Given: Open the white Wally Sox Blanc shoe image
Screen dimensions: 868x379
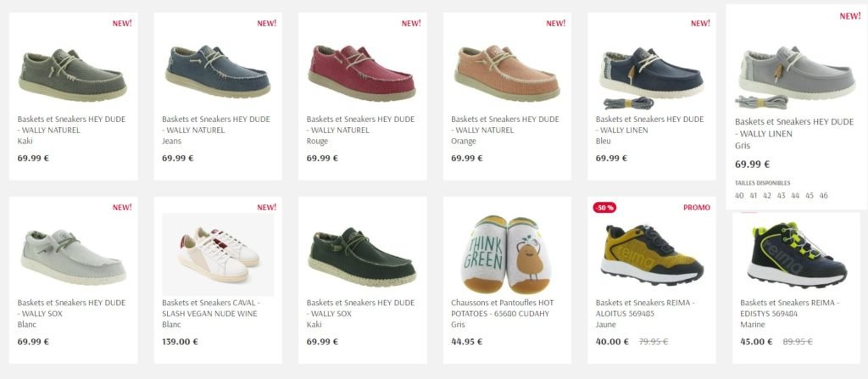Looking at the screenshot, I should coord(73,254).
